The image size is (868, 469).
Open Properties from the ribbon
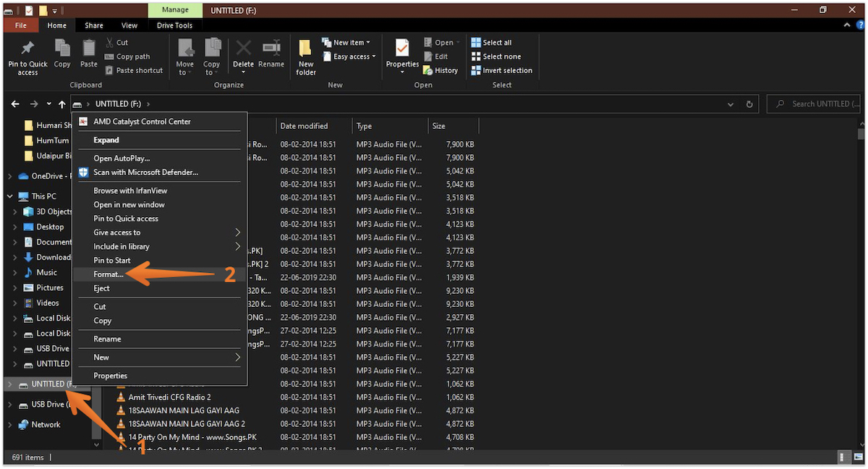tap(402, 49)
